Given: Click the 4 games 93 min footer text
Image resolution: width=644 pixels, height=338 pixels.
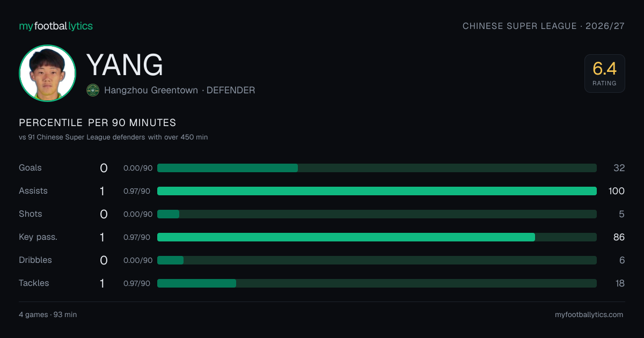Looking at the screenshot, I should click(48, 315).
